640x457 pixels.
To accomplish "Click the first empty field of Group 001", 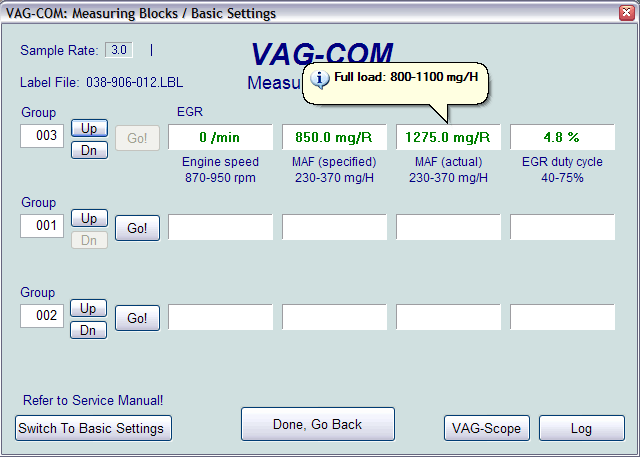I will click(220, 227).
